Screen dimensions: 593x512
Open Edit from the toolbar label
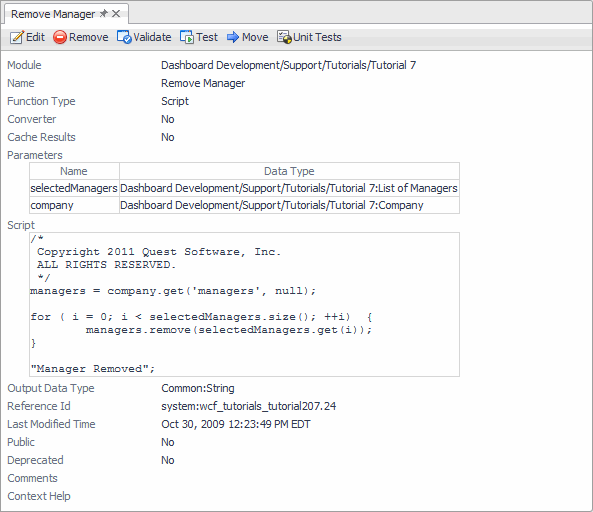point(35,37)
